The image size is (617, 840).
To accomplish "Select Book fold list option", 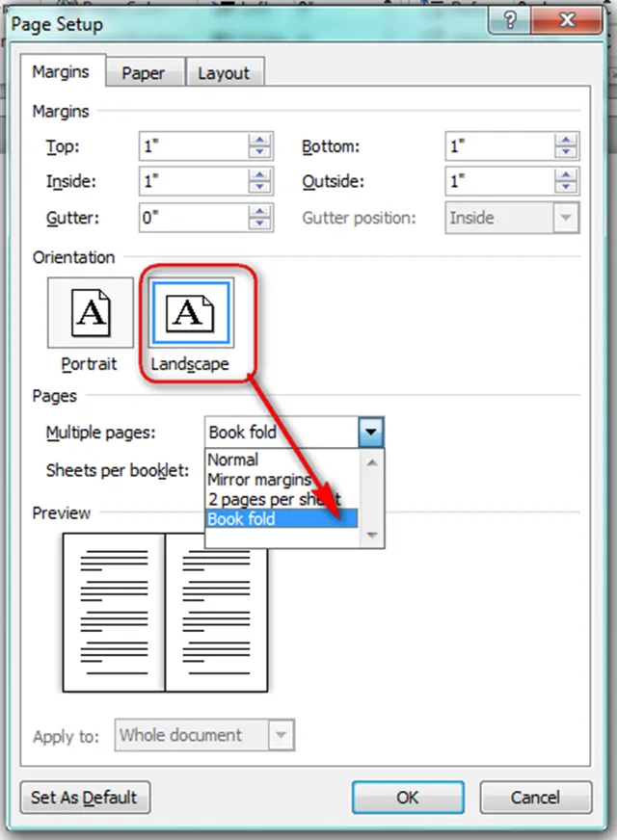I will coord(242,519).
